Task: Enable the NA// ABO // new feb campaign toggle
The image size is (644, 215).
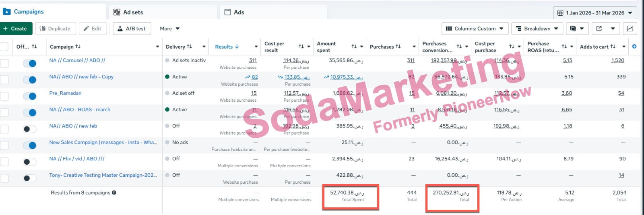Action: point(30,129)
